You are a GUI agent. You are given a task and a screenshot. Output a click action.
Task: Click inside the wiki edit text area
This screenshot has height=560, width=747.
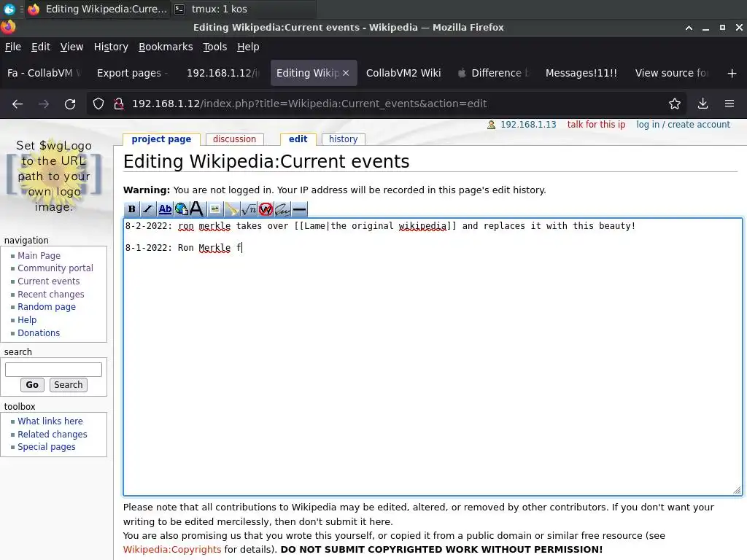433,357
